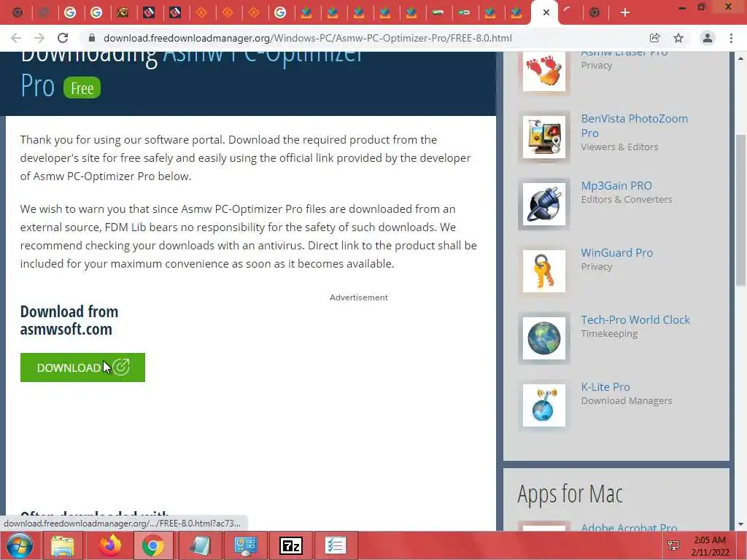Click the network tray icon

tap(673, 545)
